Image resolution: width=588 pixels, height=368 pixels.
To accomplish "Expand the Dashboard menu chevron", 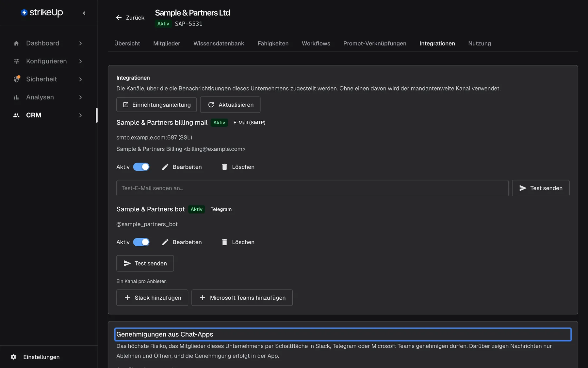I will (80, 43).
